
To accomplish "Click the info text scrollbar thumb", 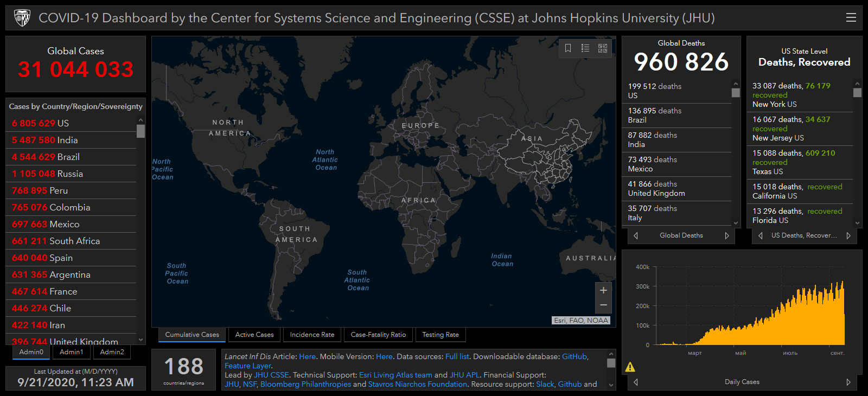I will 611,363.
